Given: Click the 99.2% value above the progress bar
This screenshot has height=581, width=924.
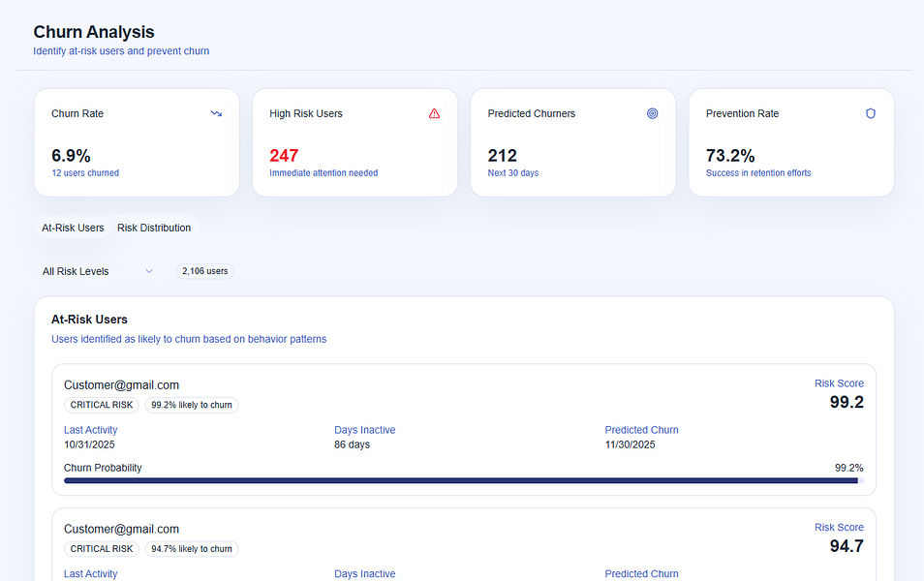Looking at the screenshot, I should tap(849, 468).
